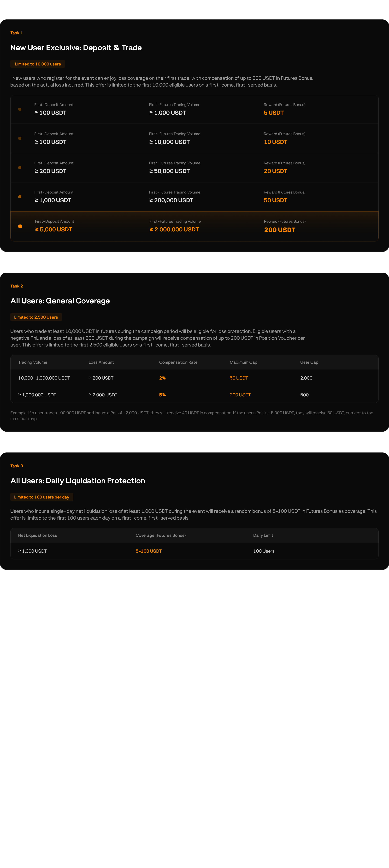This screenshot has width=389, height=868.
Task: Click "Reward (Futures Bonus)" label above 5 USDT
Action: click(x=284, y=105)
